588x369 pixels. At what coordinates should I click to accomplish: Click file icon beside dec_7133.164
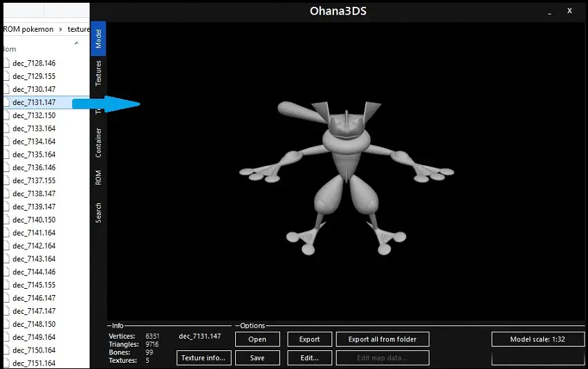(x=6, y=129)
